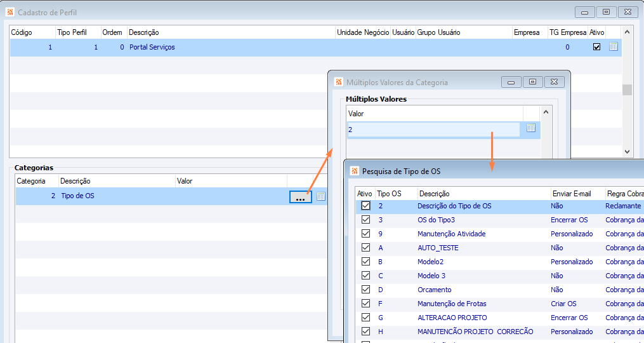Click scroll-down arrow in profile grid
This screenshot has width=644, height=343.
pyautogui.click(x=627, y=151)
